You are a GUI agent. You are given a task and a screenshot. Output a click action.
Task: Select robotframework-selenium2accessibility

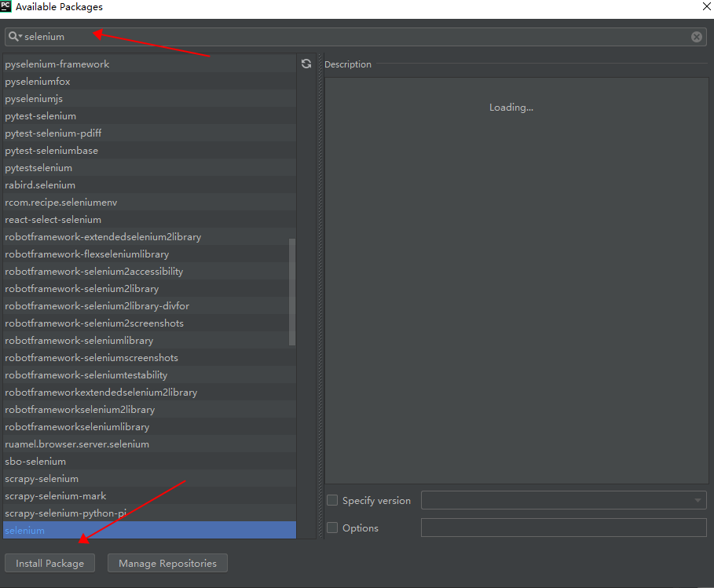tap(149, 272)
